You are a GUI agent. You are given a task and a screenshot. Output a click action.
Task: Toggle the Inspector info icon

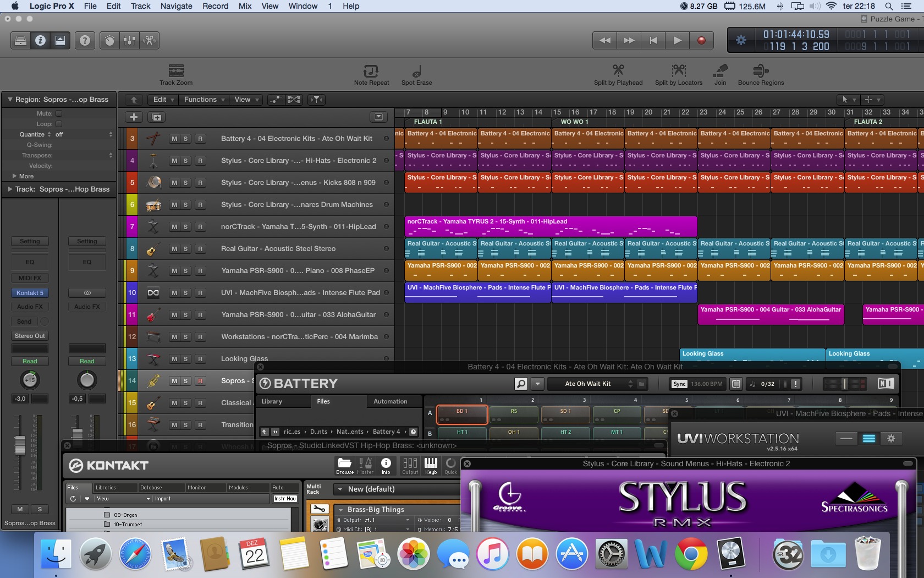coord(40,40)
